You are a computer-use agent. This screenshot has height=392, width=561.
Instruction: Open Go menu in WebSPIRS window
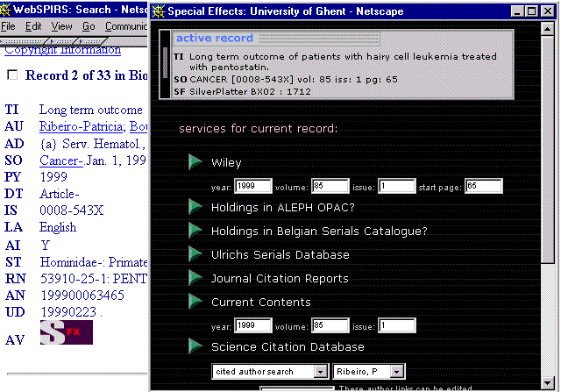pos(89,26)
